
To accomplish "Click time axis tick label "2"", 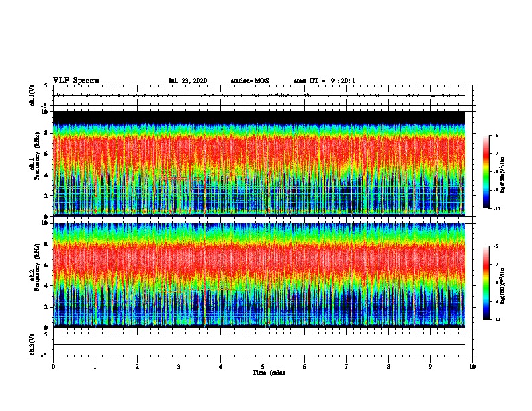I will [137, 367].
